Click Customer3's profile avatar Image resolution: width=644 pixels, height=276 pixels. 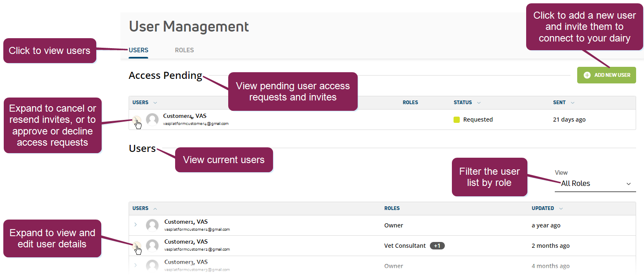(x=152, y=265)
